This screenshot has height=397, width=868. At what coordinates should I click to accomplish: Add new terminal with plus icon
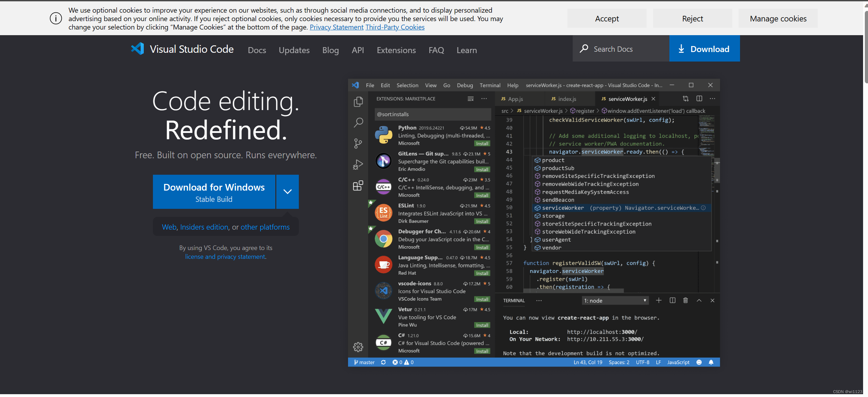659,300
